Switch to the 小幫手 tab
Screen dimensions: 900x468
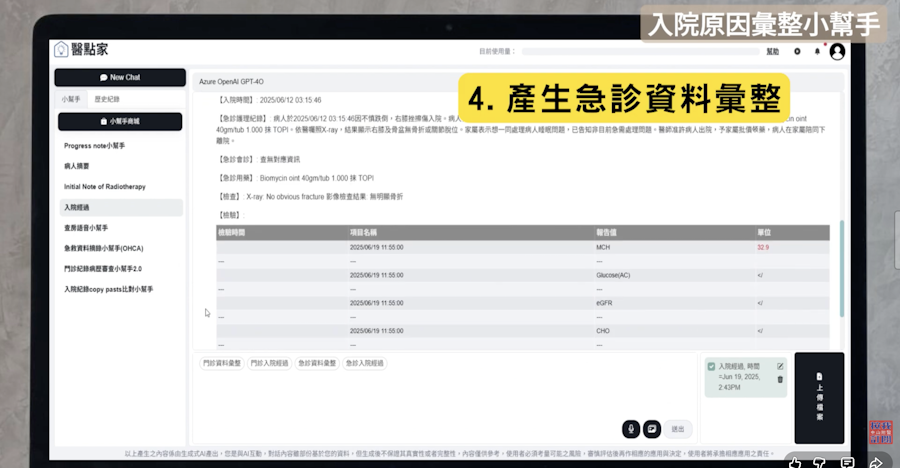(x=70, y=99)
